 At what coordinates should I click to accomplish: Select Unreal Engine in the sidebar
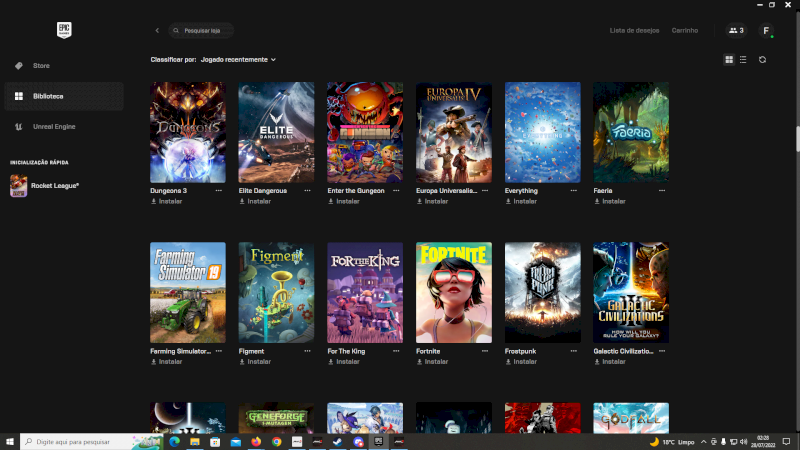[54, 126]
